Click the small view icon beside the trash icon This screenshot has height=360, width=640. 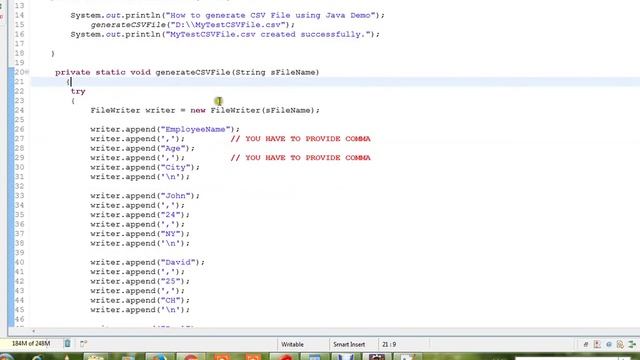[83, 344]
